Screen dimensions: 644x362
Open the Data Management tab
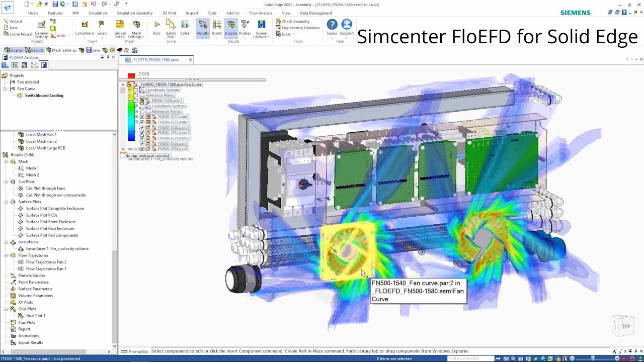[316, 13]
